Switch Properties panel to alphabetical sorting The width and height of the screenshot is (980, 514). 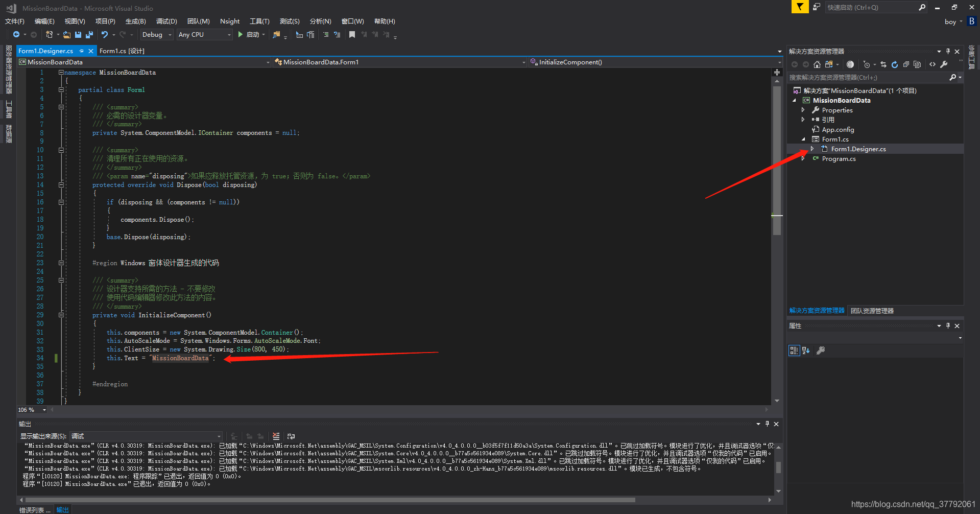point(806,351)
